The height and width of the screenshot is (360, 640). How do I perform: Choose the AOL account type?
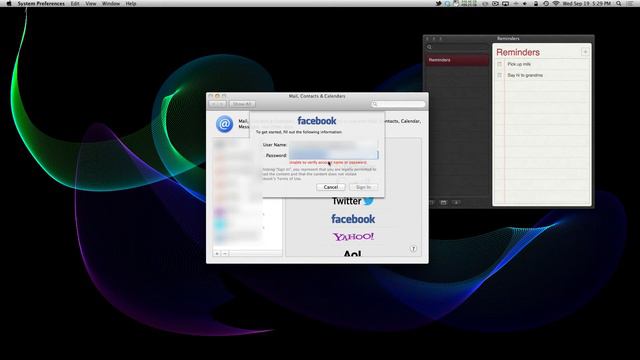[352, 253]
